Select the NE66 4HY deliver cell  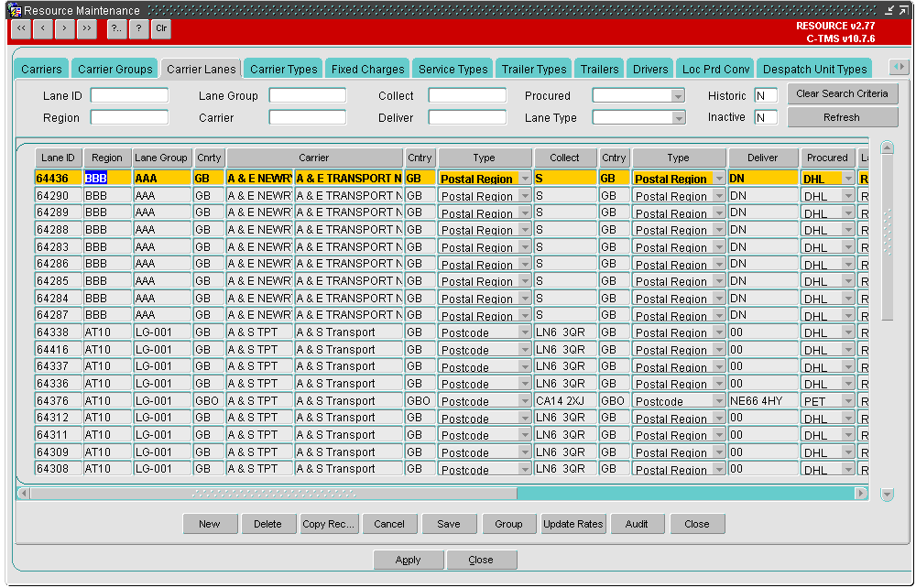(x=763, y=401)
